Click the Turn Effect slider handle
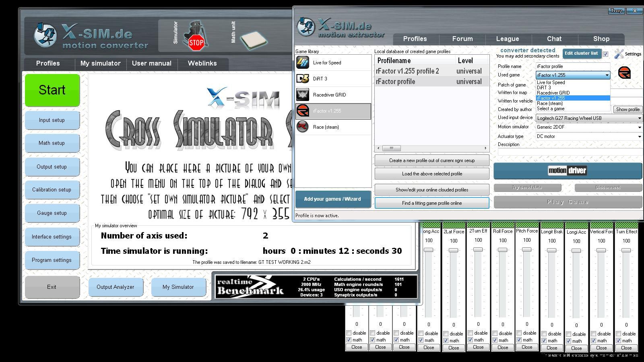This screenshot has height=362, width=644. [626, 250]
